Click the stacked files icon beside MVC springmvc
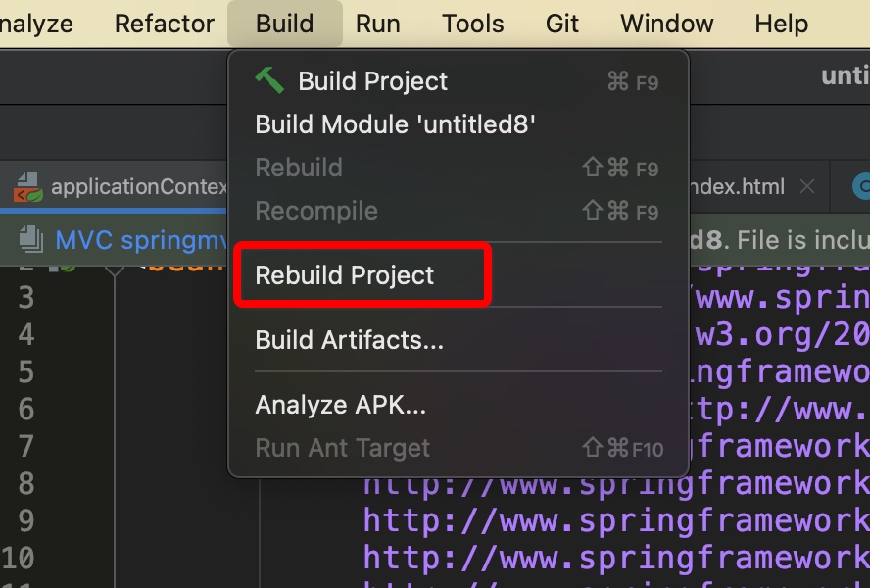This screenshot has width=870, height=588. click(31, 239)
